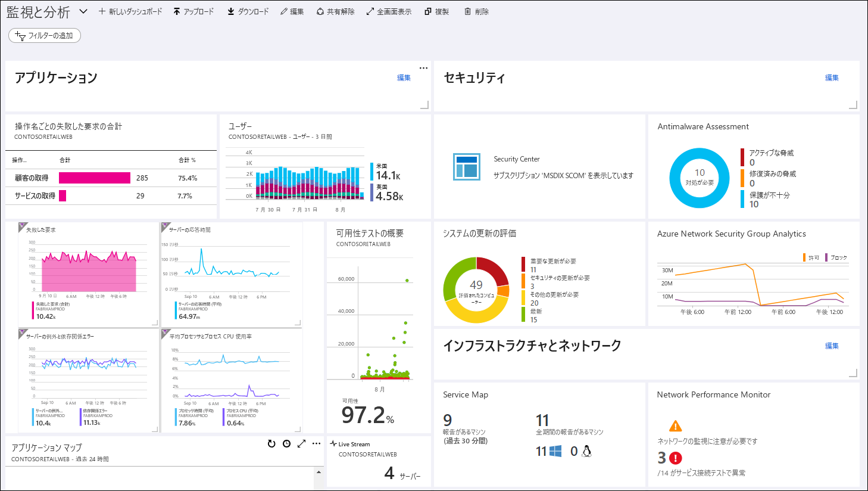Viewport: 868px width, 491px height.
Task: Click the 10.42K failed requests value
Action: [45, 316]
